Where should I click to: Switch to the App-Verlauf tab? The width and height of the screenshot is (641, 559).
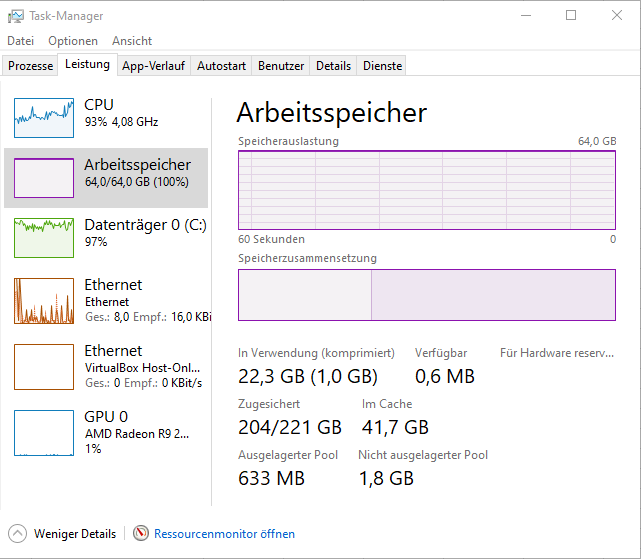pos(153,66)
